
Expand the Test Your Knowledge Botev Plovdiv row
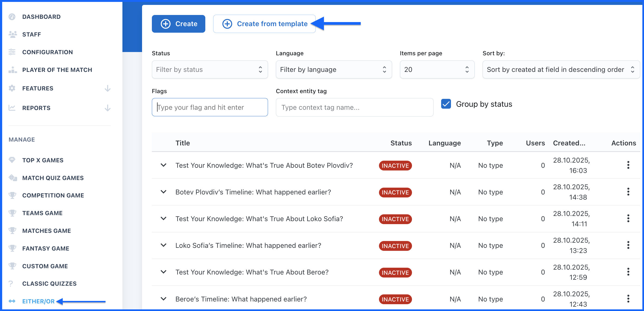click(164, 165)
